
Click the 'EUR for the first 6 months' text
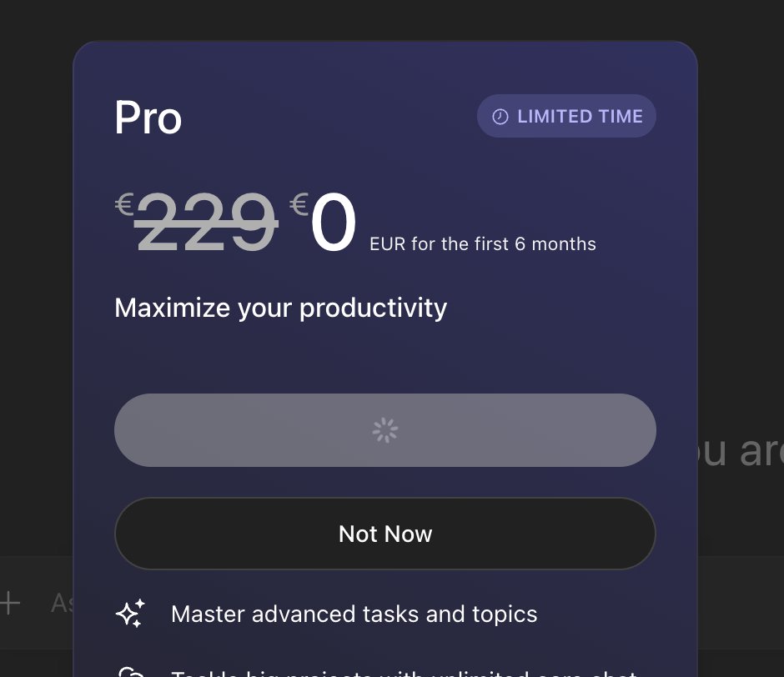[483, 244]
